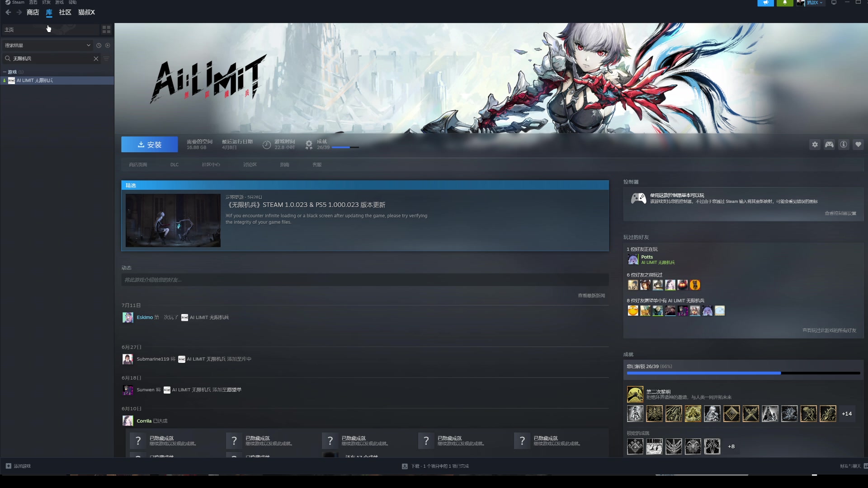868x488 pixels.
Task: Click the 无限机兵 search field
Action: coord(52,58)
